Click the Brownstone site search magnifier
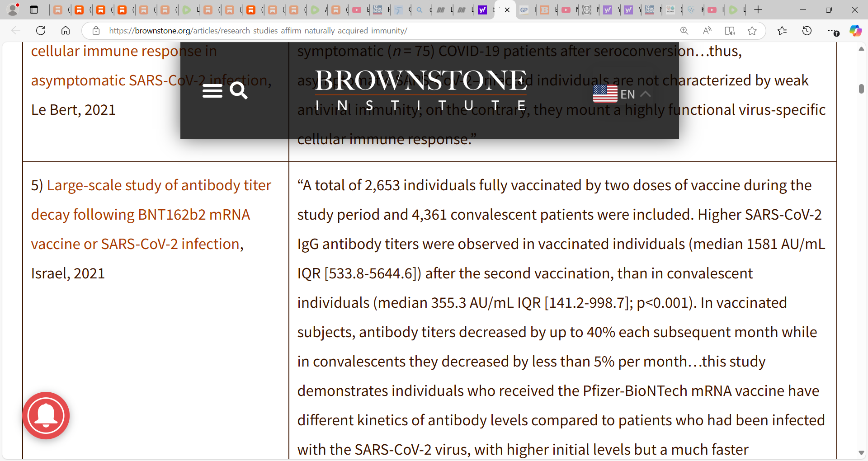868x461 pixels. (x=238, y=91)
